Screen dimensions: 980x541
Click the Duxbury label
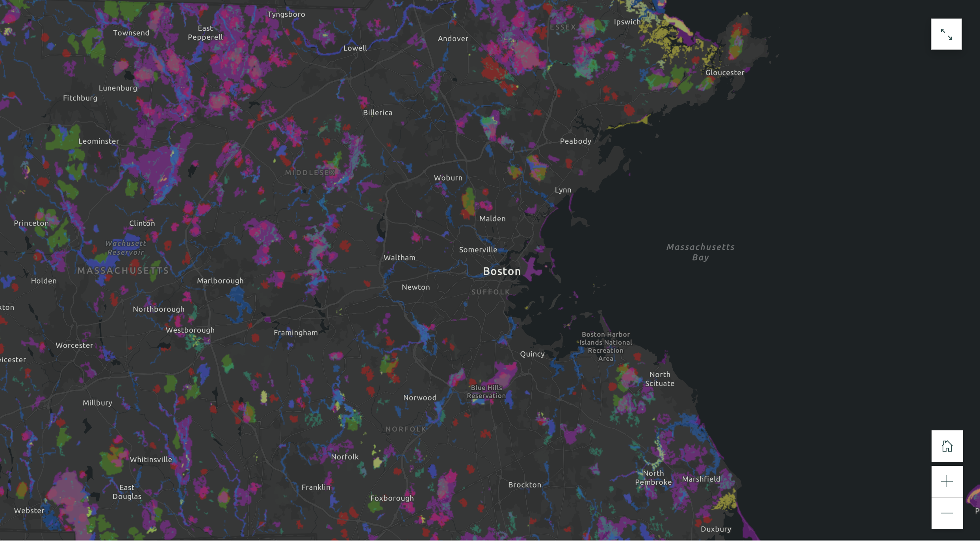[x=716, y=529]
